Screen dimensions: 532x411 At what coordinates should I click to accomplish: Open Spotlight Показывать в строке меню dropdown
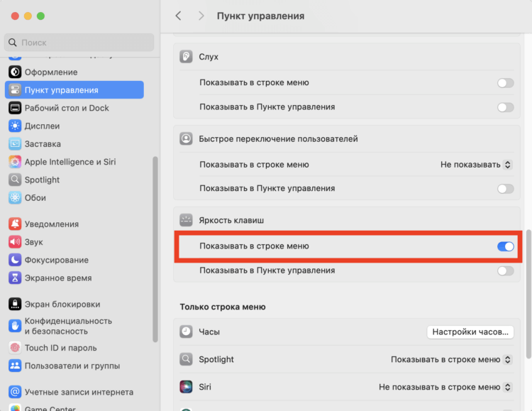pyautogui.click(x=451, y=359)
